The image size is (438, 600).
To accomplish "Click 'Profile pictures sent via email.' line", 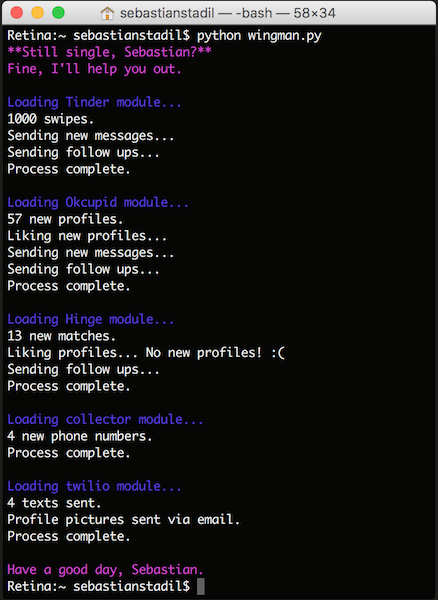I will [x=124, y=520].
